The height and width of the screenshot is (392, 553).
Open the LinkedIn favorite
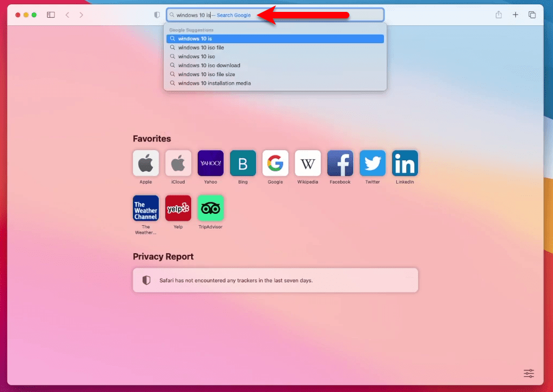click(405, 163)
